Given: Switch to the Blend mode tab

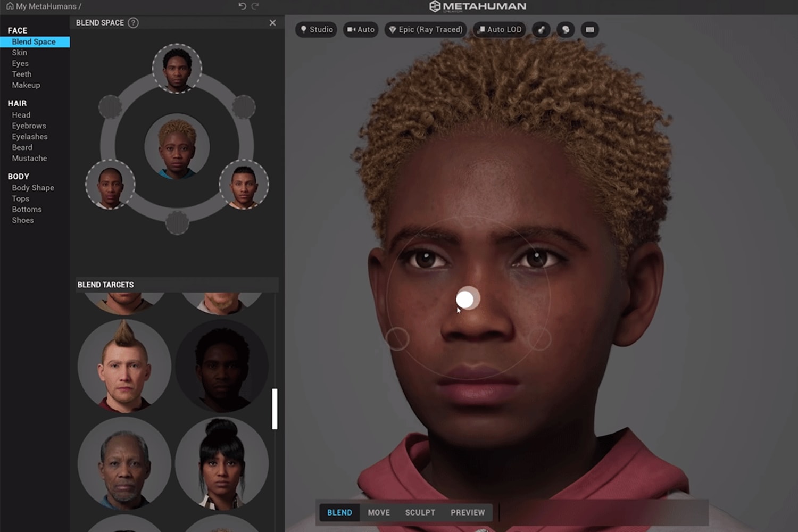Looking at the screenshot, I should (x=339, y=512).
